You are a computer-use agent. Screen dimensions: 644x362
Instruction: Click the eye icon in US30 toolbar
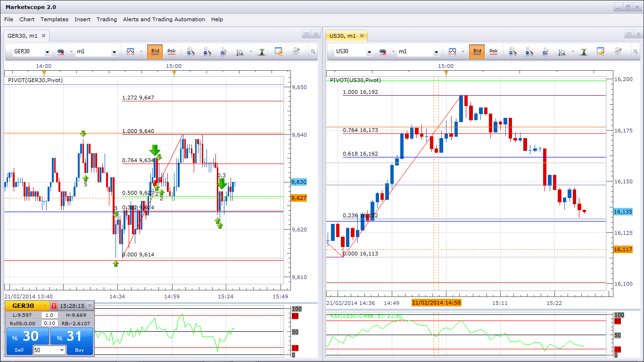[618, 51]
